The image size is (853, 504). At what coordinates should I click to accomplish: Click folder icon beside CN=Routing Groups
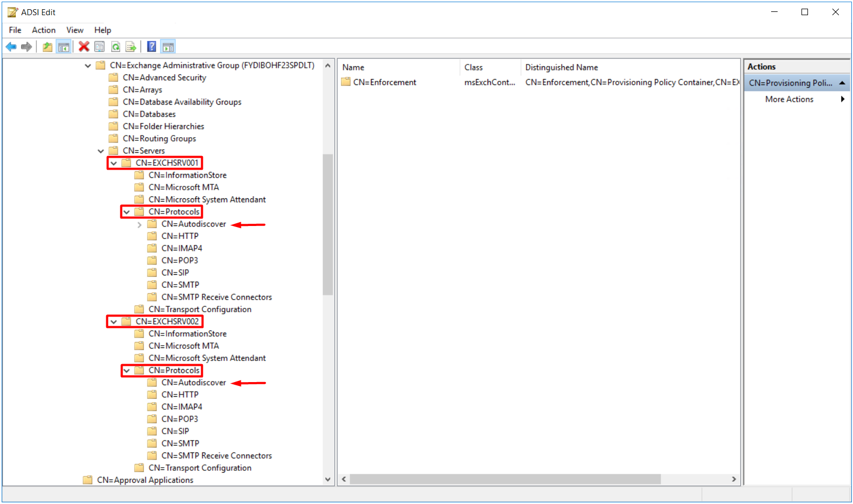coord(113,138)
